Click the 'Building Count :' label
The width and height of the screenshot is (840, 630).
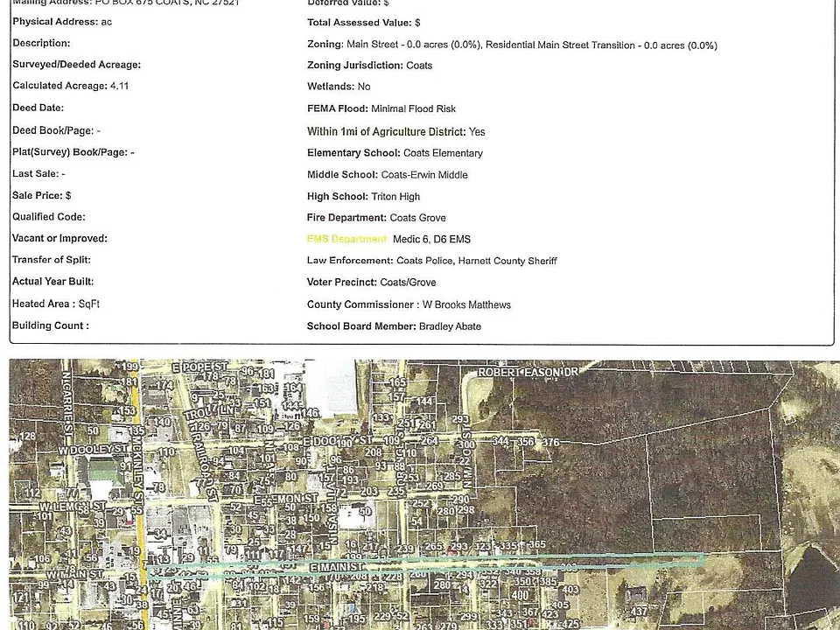pos(51,325)
